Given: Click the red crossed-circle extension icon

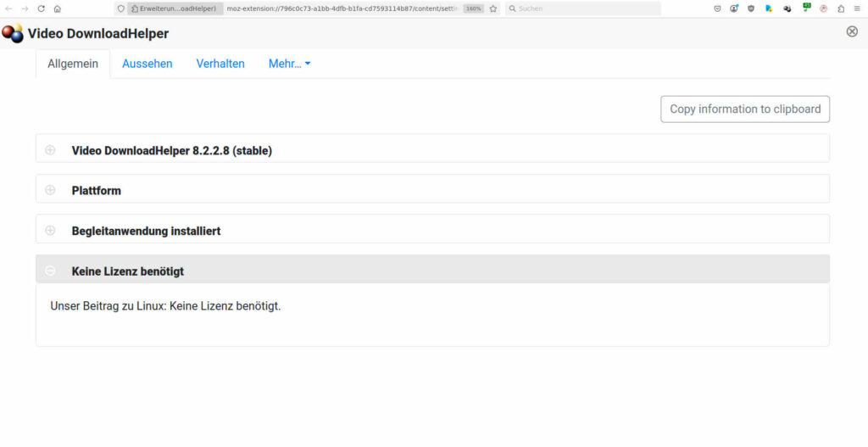Looking at the screenshot, I should [x=824, y=8].
